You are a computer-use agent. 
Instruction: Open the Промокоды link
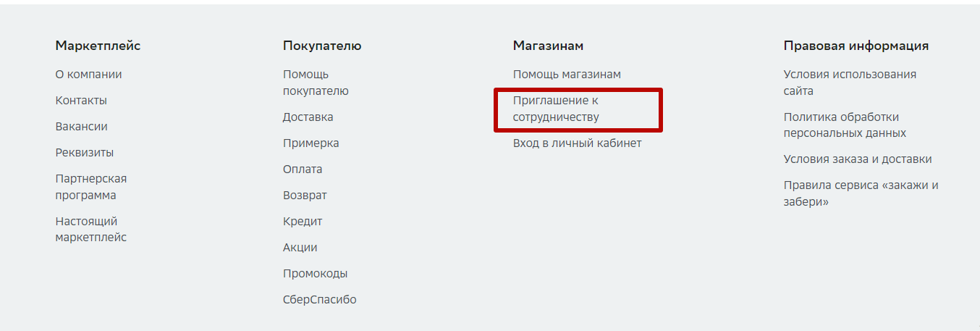[315, 273]
